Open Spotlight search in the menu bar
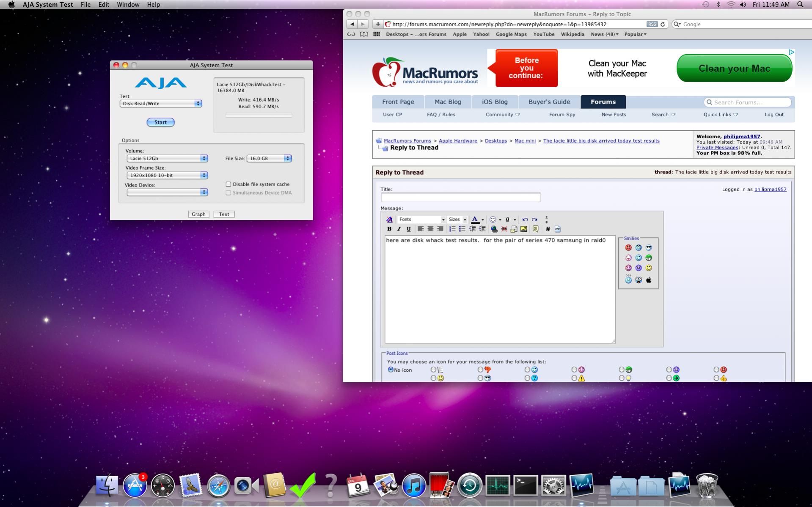 pos(800,4)
